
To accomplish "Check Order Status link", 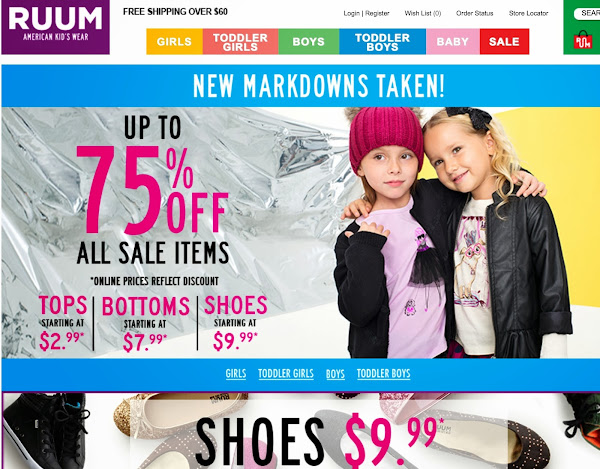I will [474, 13].
